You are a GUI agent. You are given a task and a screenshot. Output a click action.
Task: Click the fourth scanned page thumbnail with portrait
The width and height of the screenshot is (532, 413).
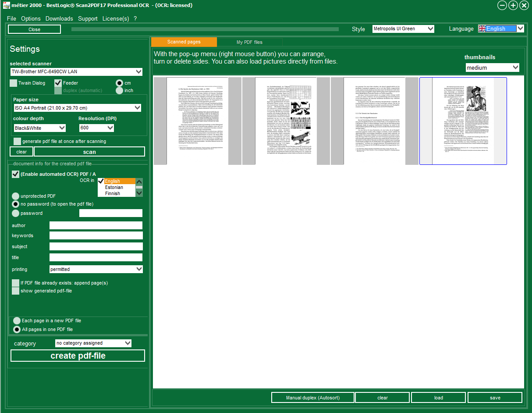[463, 121]
